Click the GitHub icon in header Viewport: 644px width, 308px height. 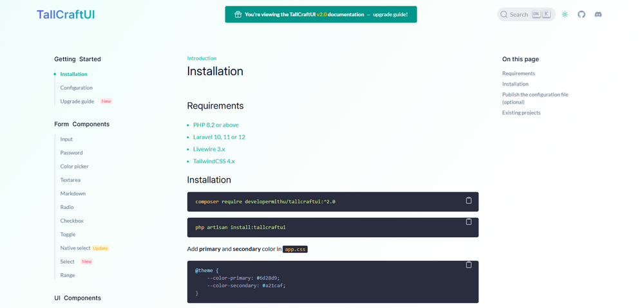582,14
